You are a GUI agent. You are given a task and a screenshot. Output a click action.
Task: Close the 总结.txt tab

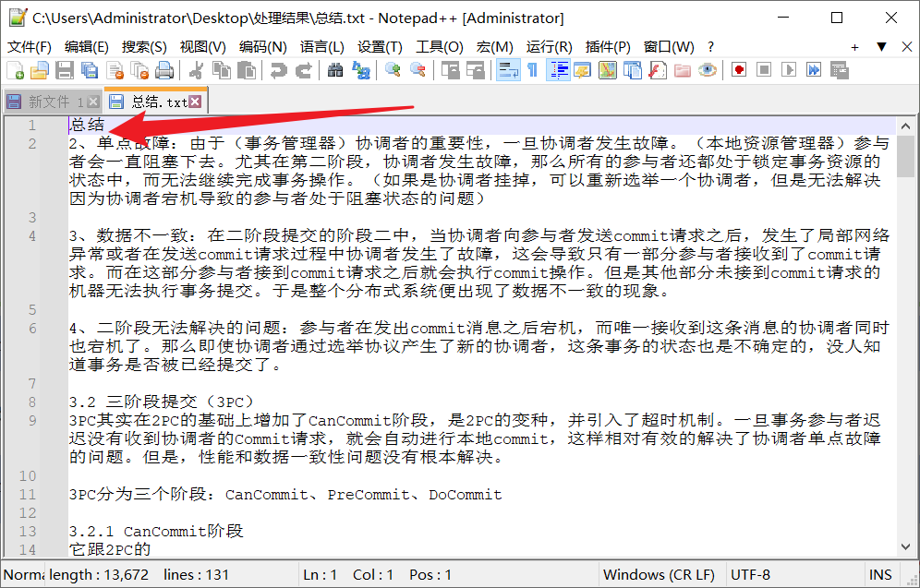196,102
